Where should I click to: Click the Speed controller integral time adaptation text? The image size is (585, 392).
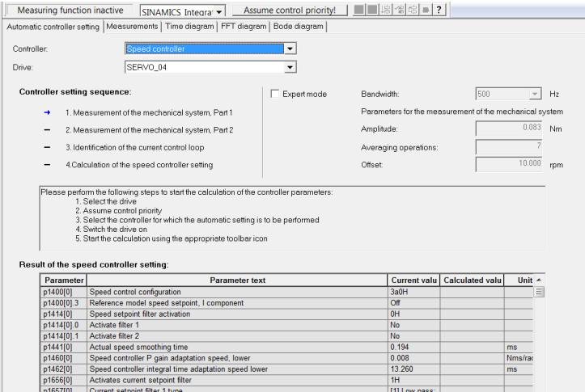[x=178, y=369]
